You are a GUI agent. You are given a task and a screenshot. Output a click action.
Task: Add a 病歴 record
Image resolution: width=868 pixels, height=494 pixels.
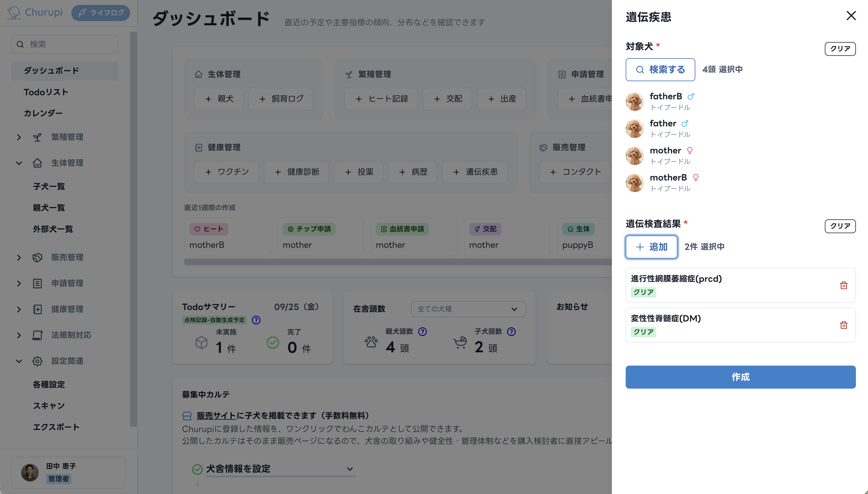coord(412,172)
